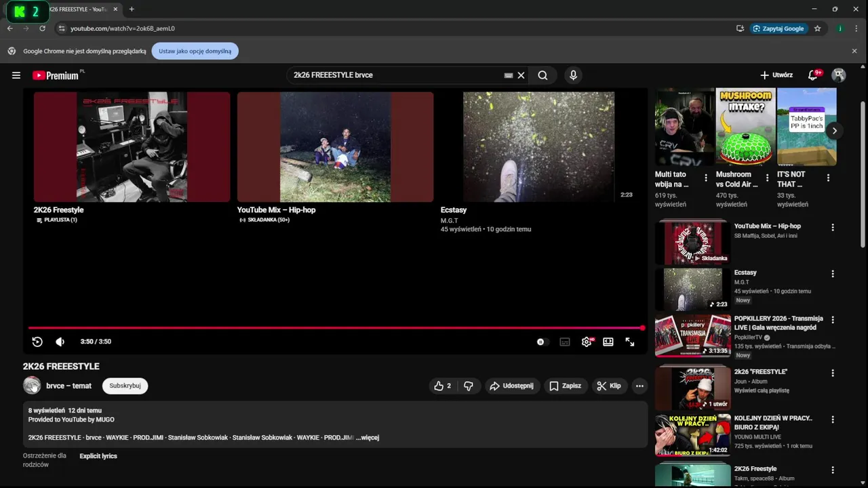The image size is (868, 488).
Task: Subscribe with Subskrybuj button
Action: click(x=125, y=386)
